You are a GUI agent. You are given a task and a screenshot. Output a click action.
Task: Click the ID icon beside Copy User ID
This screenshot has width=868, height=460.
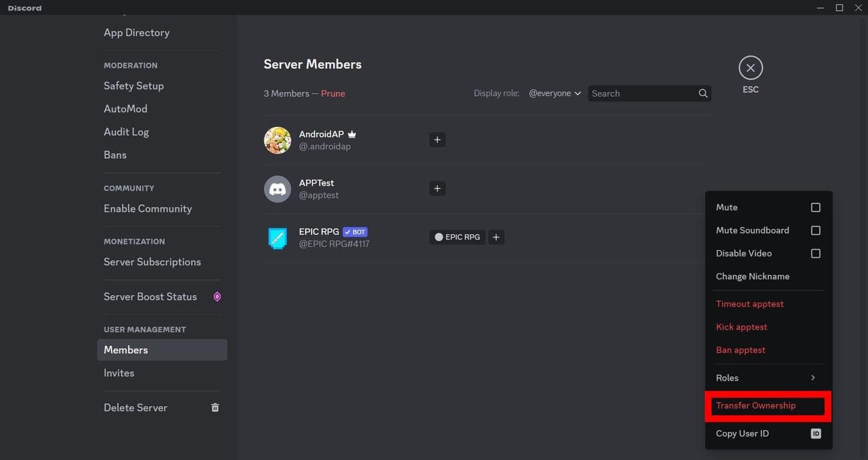tap(815, 433)
